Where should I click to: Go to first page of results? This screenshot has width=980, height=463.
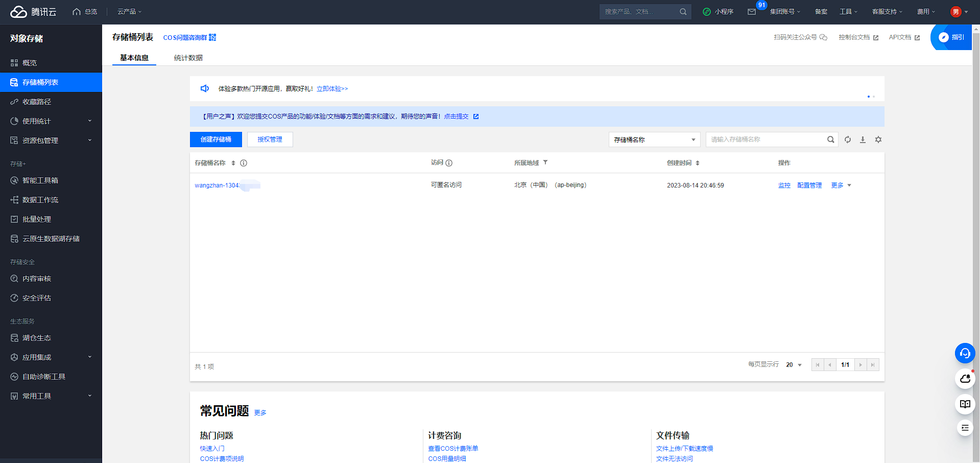coord(818,365)
